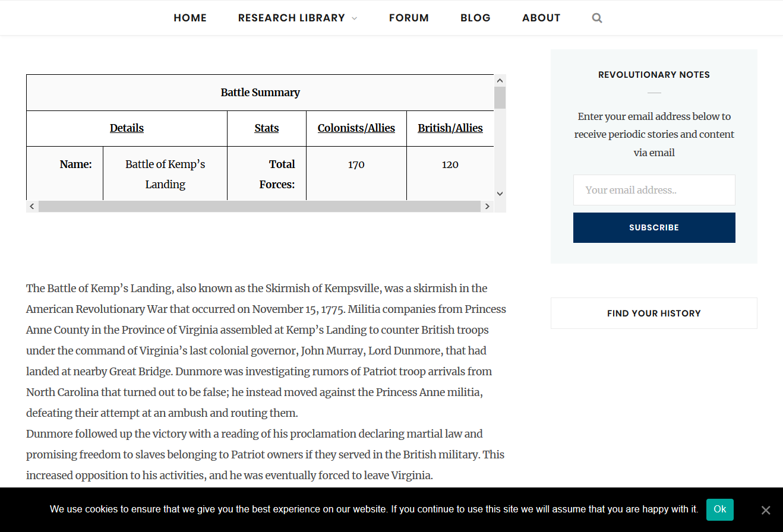Click the table's vertical scrollbar thumb
The height and width of the screenshot is (532, 783).
[500, 97]
